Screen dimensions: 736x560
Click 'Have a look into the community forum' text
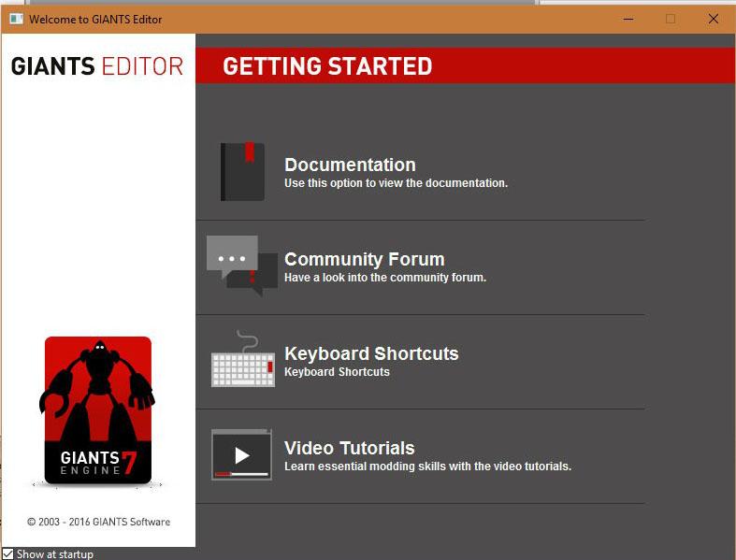tap(384, 278)
